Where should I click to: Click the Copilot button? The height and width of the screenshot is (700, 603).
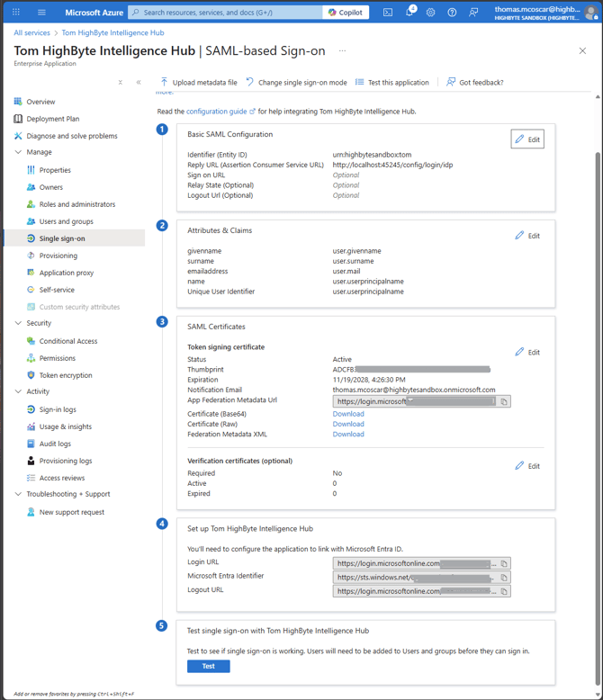346,13
